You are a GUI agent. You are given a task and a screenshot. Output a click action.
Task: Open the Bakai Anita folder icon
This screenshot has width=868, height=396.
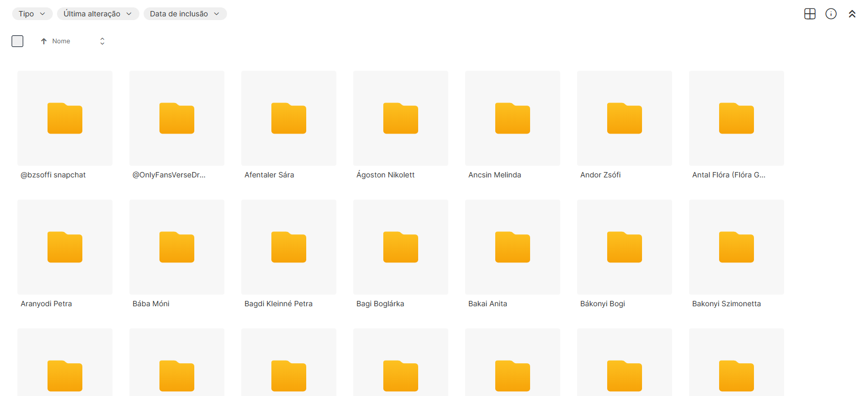coord(512,247)
